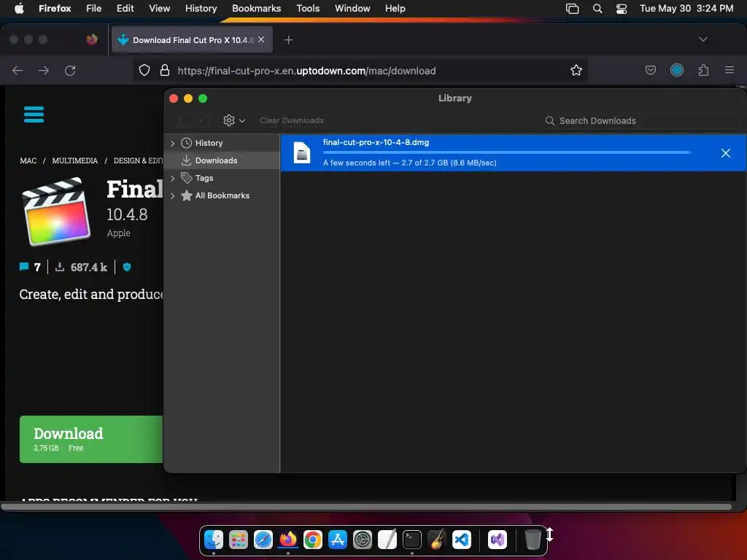747x560 pixels.
Task: Open the Trash in the Dock
Action: pyautogui.click(x=533, y=540)
